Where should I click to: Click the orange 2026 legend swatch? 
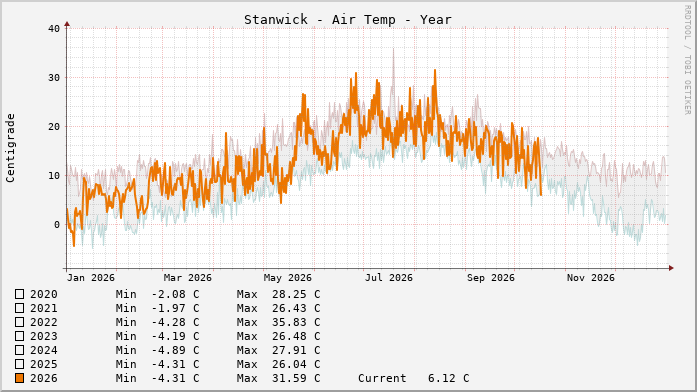tap(20, 378)
